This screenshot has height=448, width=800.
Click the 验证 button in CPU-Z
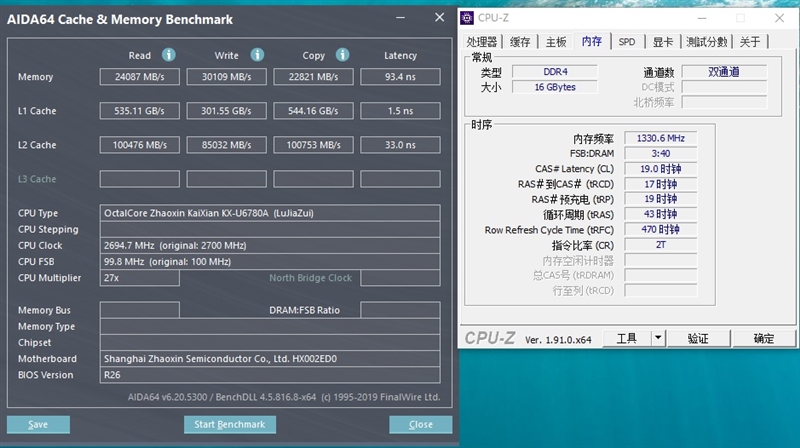tap(698, 338)
